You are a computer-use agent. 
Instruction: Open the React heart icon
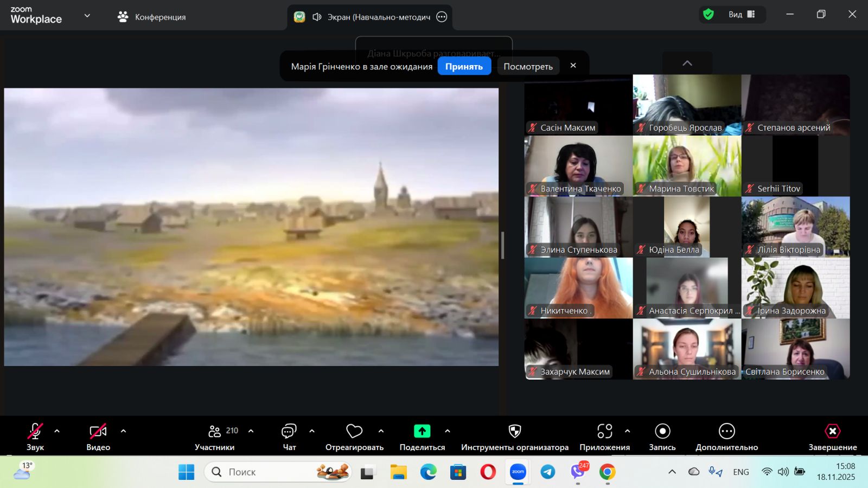tap(354, 432)
